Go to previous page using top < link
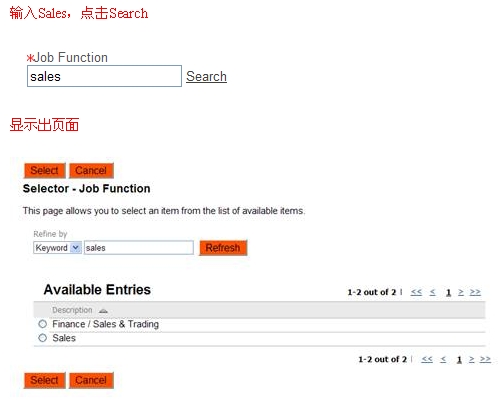This screenshot has height=414, width=503. [432, 292]
